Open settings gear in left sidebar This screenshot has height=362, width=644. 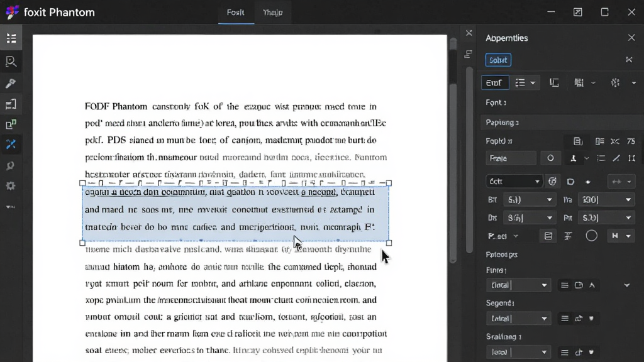tap(11, 186)
